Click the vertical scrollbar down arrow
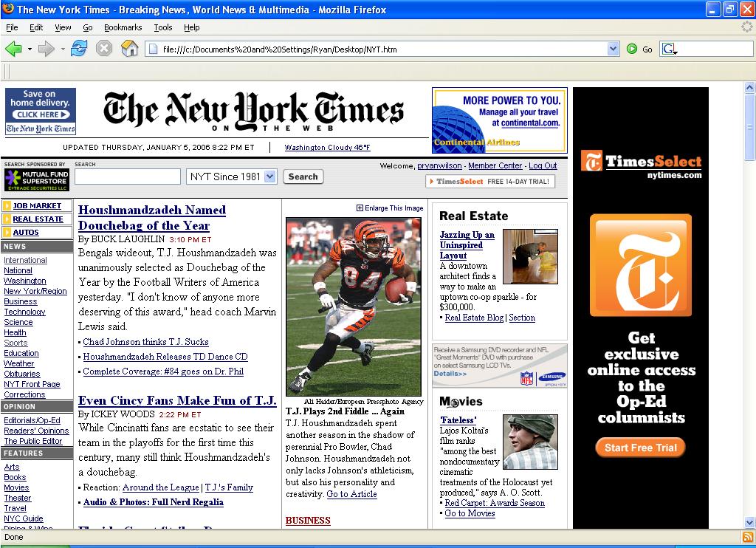 pyautogui.click(x=749, y=522)
